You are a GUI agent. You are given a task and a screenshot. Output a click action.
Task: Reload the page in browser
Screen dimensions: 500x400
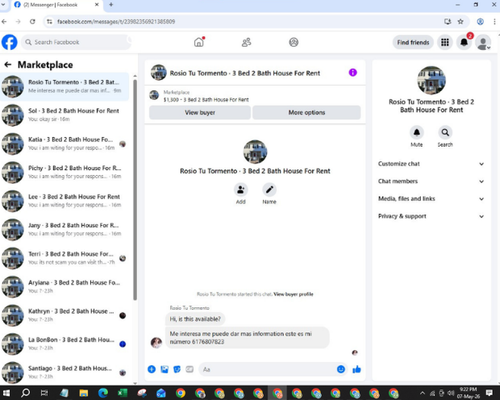click(x=32, y=22)
